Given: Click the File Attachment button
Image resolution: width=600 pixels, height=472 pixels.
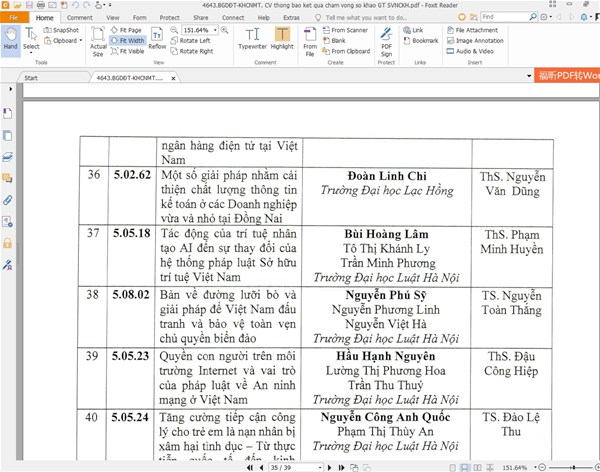Looking at the screenshot, I should point(474,31).
